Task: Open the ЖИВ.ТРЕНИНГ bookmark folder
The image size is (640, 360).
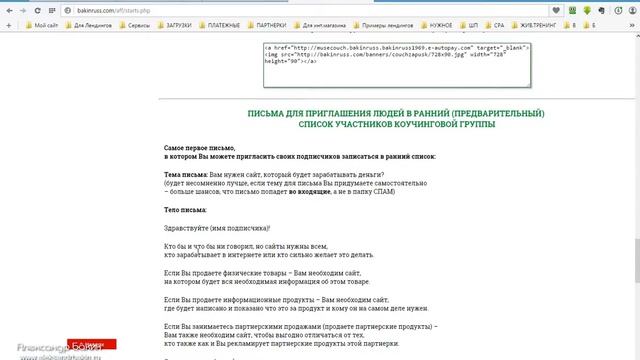Action: click(534, 25)
